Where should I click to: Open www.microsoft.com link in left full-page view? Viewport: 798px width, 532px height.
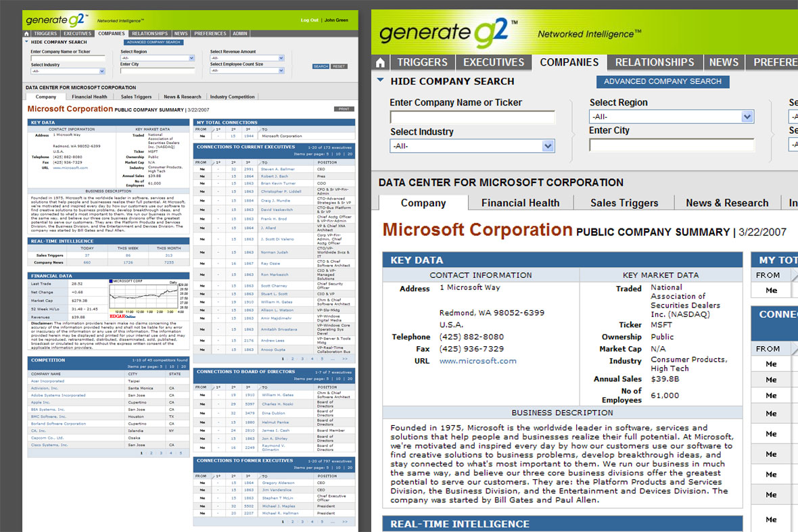[70, 168]
